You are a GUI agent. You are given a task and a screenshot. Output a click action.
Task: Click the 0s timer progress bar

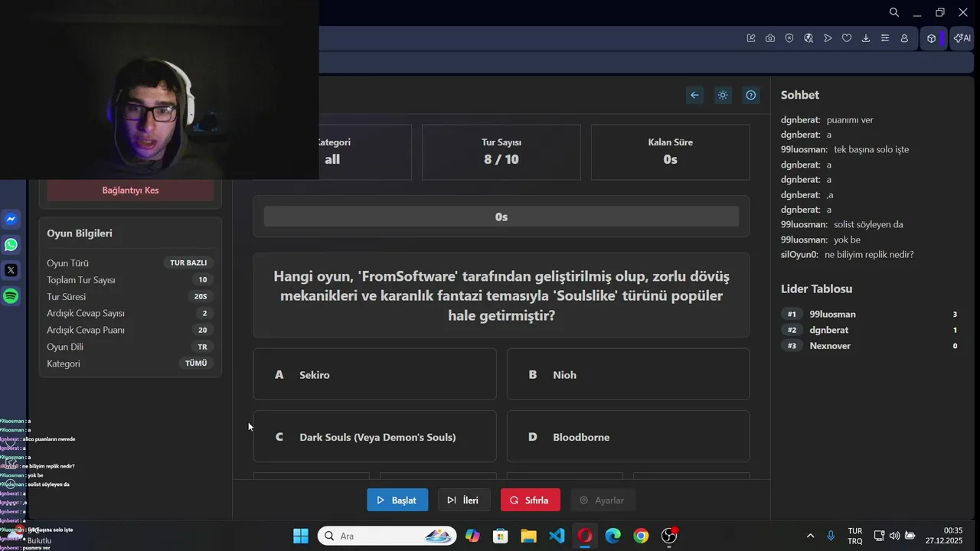tap(501, 217)
